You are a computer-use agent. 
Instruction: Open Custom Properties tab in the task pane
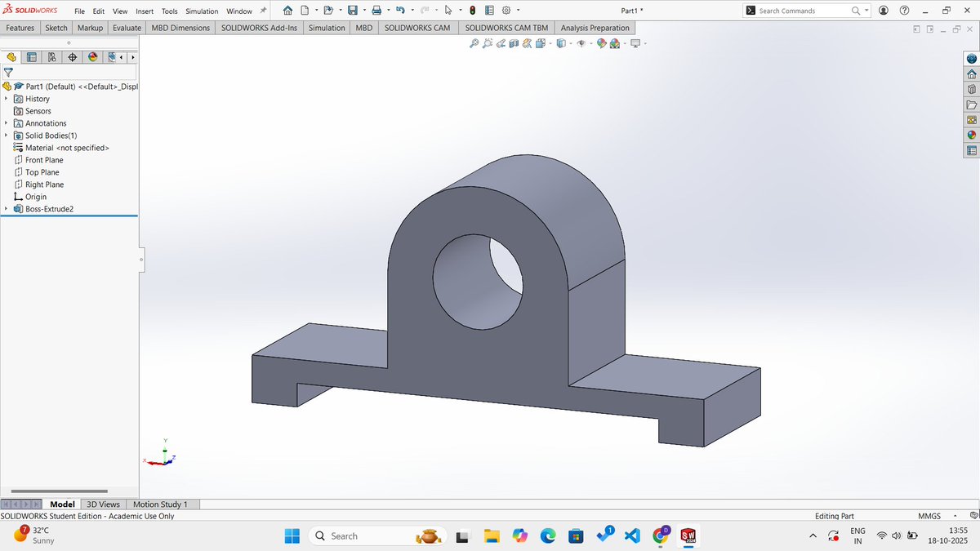pyautogui.click(x=971, y=150)
